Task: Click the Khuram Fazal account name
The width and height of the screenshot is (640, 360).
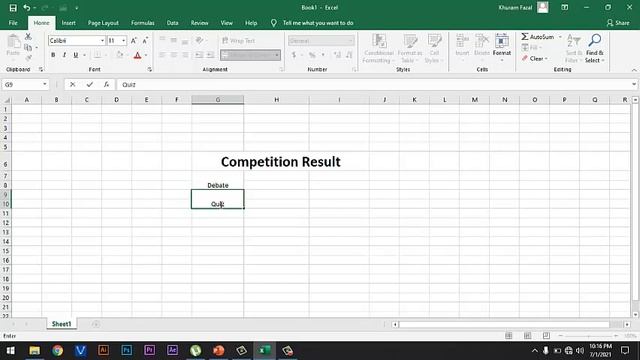Action: (516, 8)
